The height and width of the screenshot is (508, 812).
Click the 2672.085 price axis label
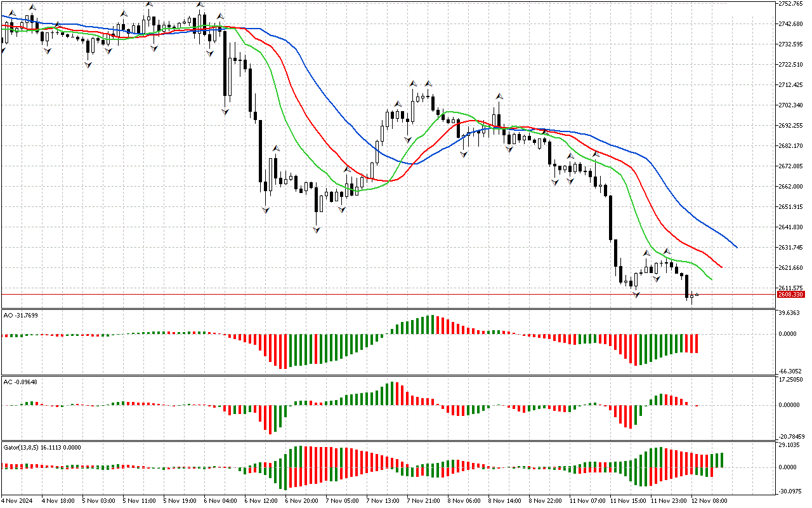point(792,166)
